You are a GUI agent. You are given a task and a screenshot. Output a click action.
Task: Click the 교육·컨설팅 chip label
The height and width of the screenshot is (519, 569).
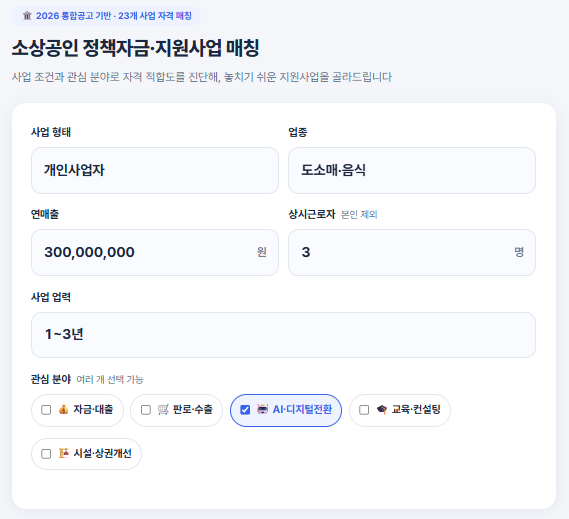coord(416,410)
